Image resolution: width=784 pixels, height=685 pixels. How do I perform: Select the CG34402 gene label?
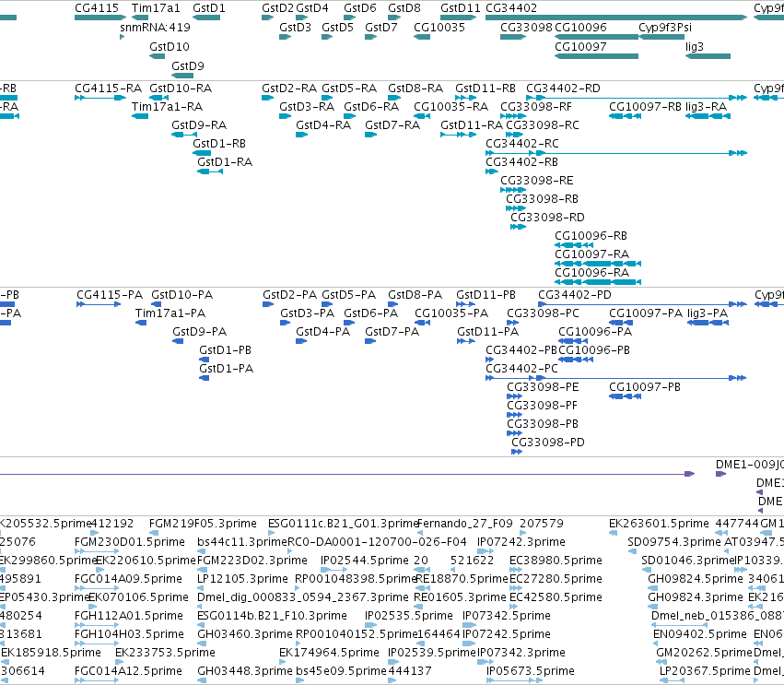(x=511, y=8)
